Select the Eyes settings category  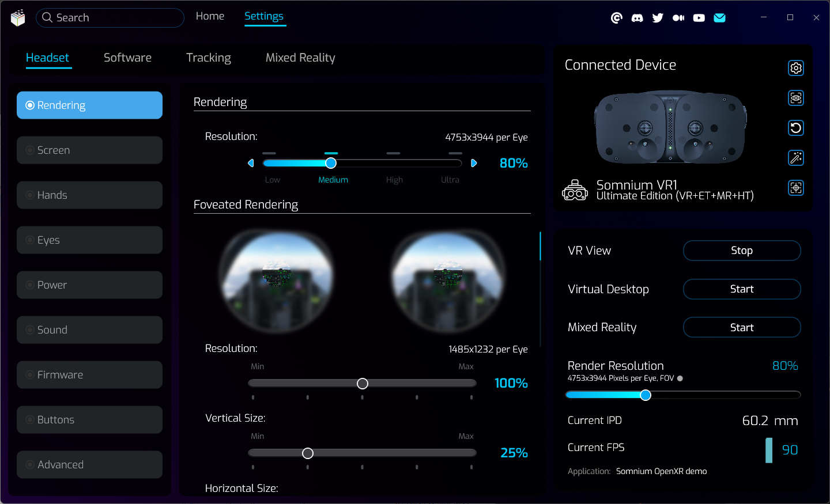tap(89, 240)
